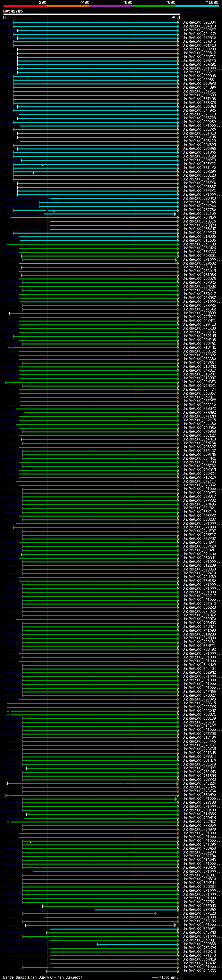222x980 pixels.
Task: Click the short cyan alignment bar of B9P8A0
Action: pyautogui.click(x=136, y=910)
